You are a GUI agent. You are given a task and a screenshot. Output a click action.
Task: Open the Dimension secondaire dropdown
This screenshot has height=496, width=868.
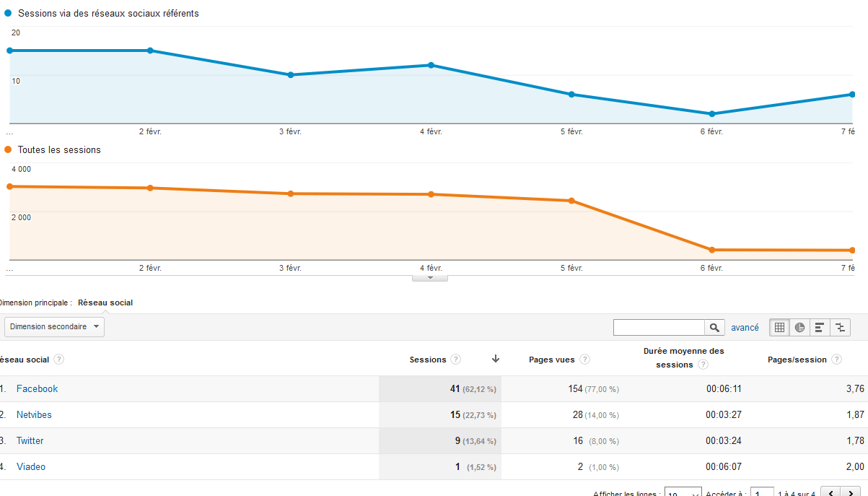click(54, 327)
